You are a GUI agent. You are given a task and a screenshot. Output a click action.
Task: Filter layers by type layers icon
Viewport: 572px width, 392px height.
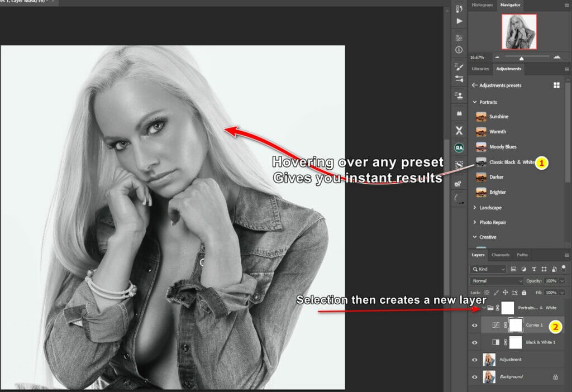pos(534,269)
